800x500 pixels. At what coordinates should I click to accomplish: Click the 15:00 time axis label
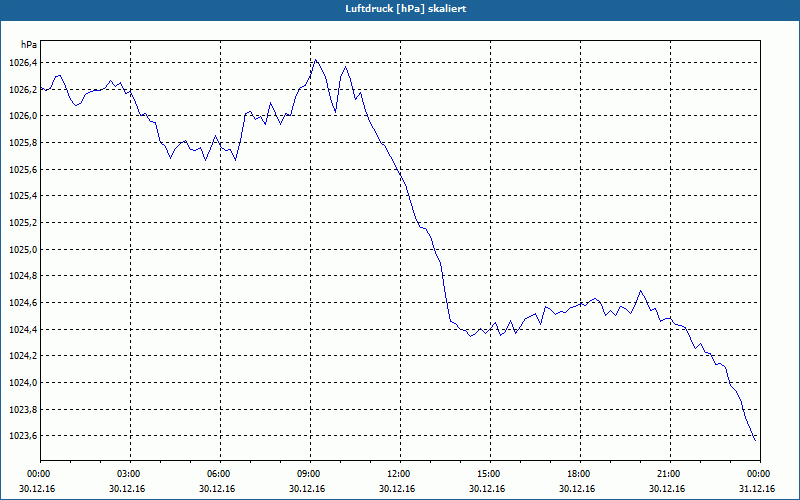pos(488,474)
